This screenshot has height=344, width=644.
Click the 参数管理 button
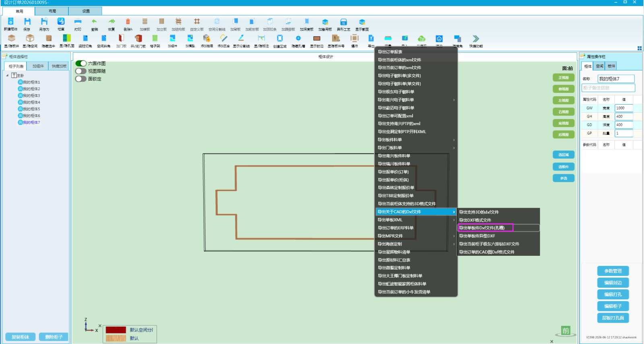(x=613, y=271)
